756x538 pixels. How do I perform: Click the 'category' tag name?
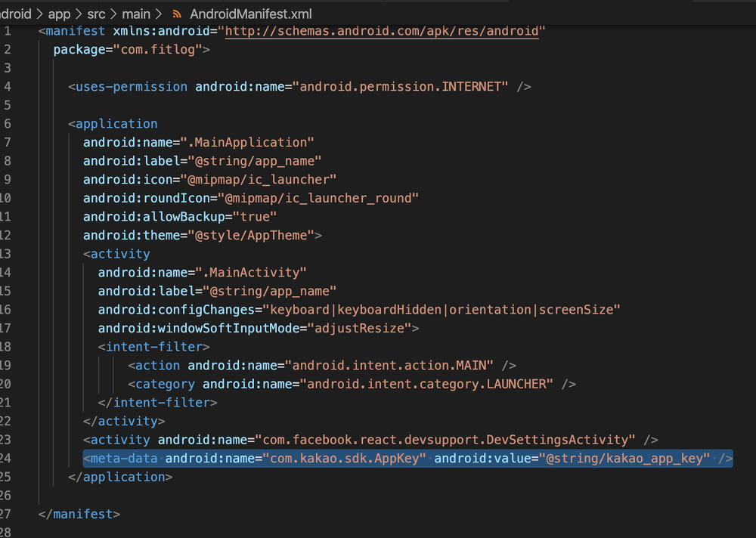165,384
